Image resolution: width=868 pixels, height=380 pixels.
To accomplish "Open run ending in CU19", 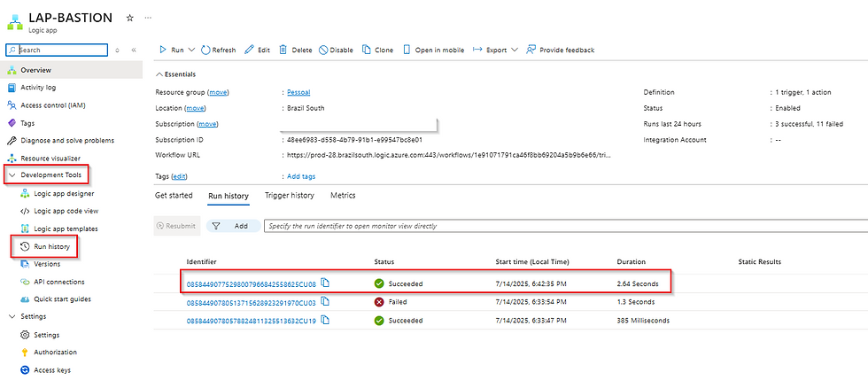I will pos(252,321).
